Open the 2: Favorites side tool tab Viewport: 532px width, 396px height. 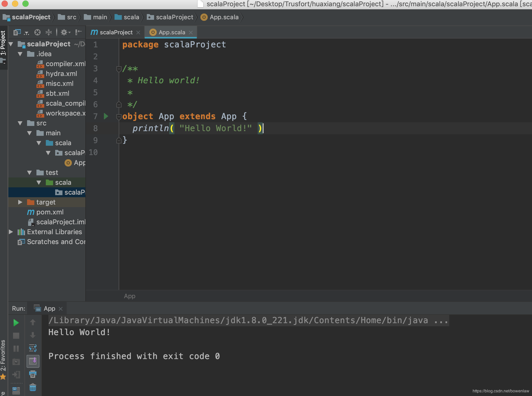click(3, 359)
